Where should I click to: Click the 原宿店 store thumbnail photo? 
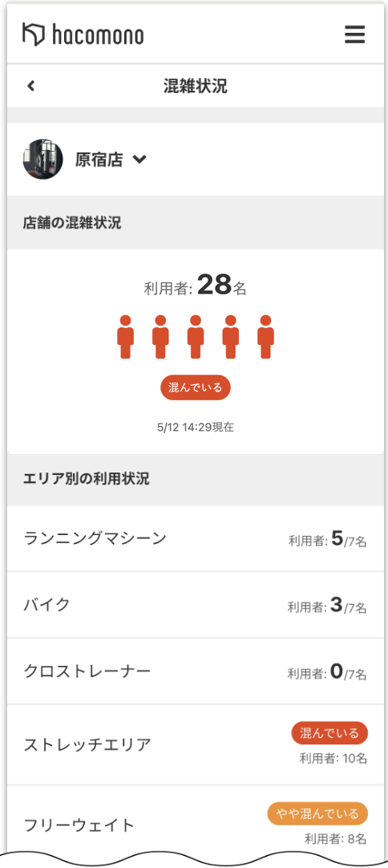(42, 159)
